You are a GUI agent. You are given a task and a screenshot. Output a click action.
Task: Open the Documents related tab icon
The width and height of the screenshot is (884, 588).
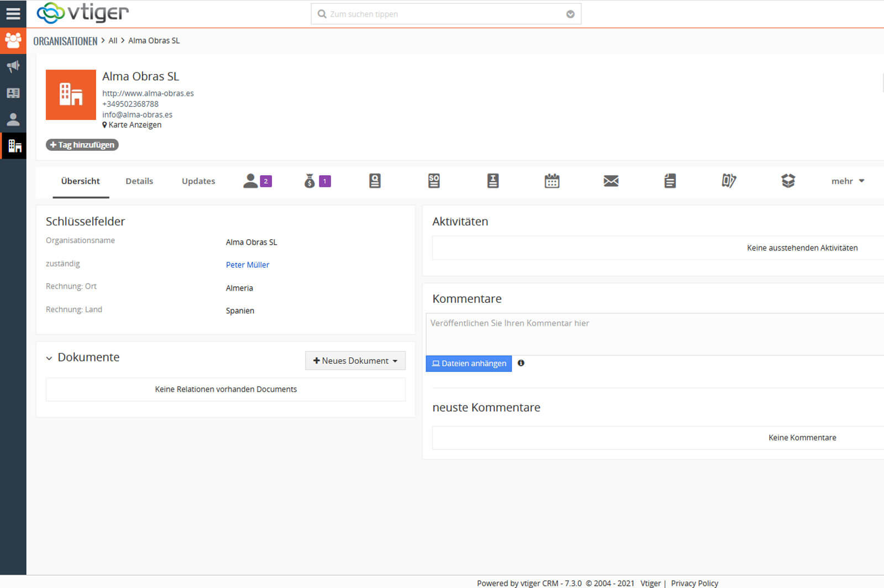coord(670,181)
